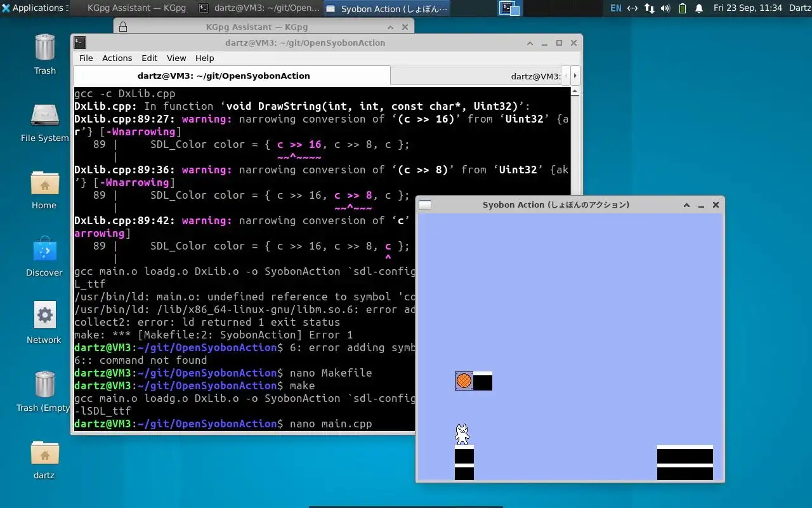Switch to the dartz@VM3 terminal taskbar entry
This screenshot has height=508, width=812.
point(259,8)
